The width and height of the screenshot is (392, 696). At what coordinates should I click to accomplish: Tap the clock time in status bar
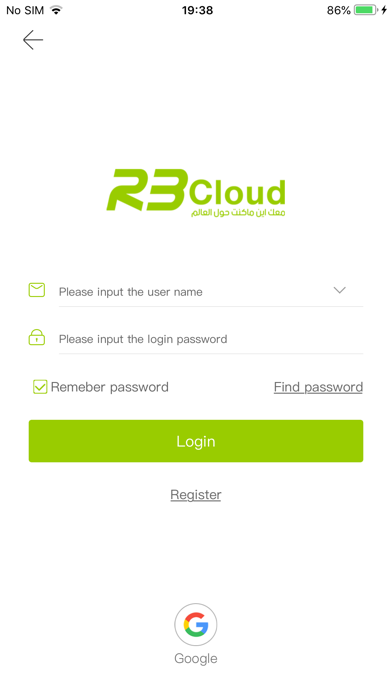[x=197, y=10]
